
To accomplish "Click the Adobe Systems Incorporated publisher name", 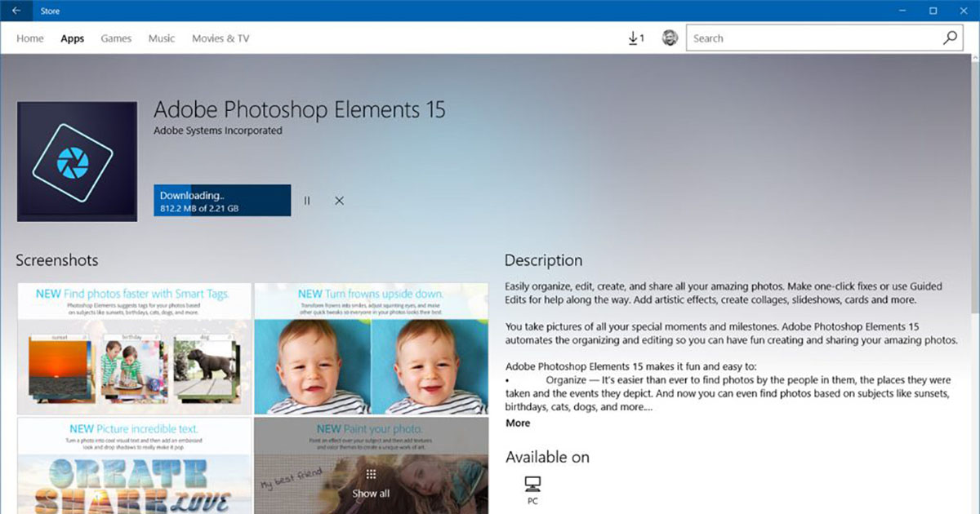I will (218, 131).
